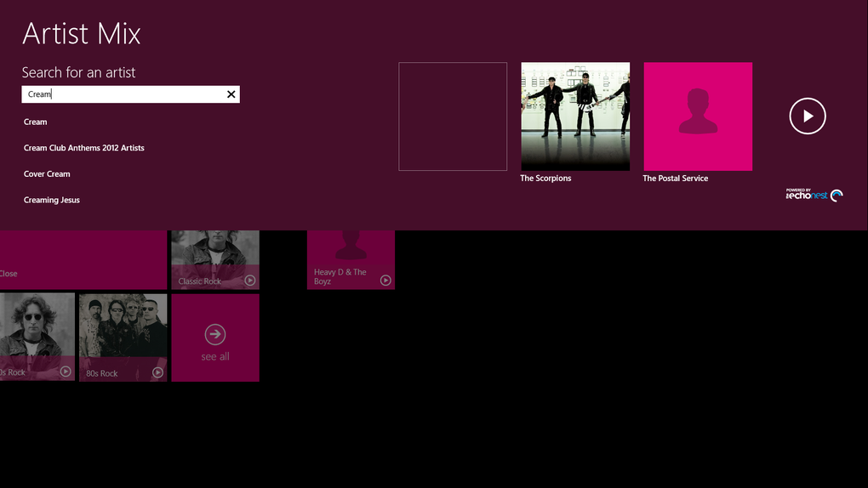Play the 80s Rock tile
Screen dimensions: 868x488
tap(157, 372)
